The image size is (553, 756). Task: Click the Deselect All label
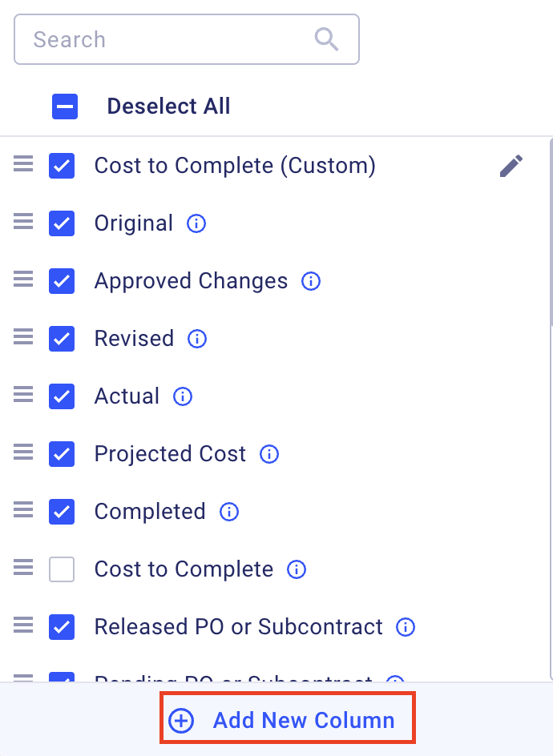(x=168, y=107)
